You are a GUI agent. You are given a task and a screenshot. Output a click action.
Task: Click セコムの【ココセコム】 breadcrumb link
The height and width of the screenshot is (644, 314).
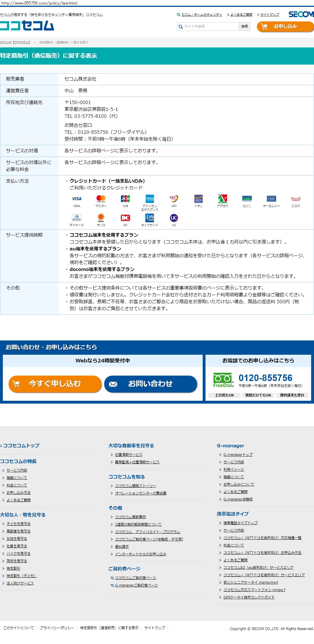click(15, 42)
